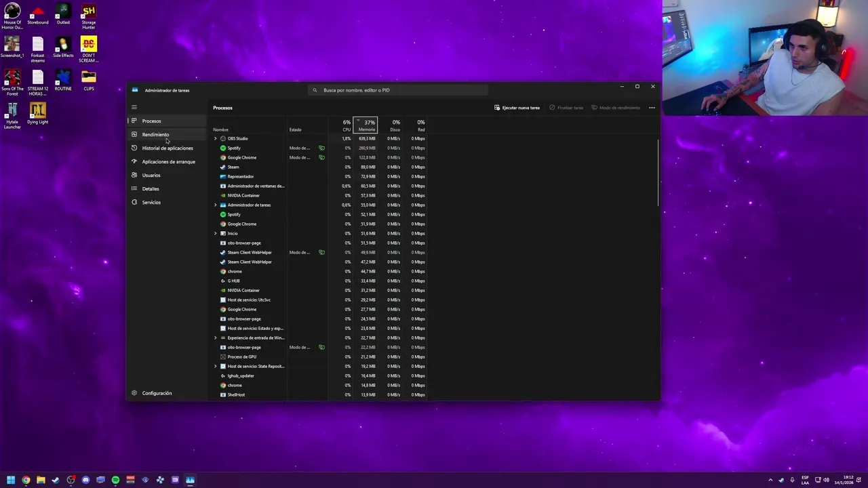Select Storage Hunter desktop icon

[x=89, y=17]
